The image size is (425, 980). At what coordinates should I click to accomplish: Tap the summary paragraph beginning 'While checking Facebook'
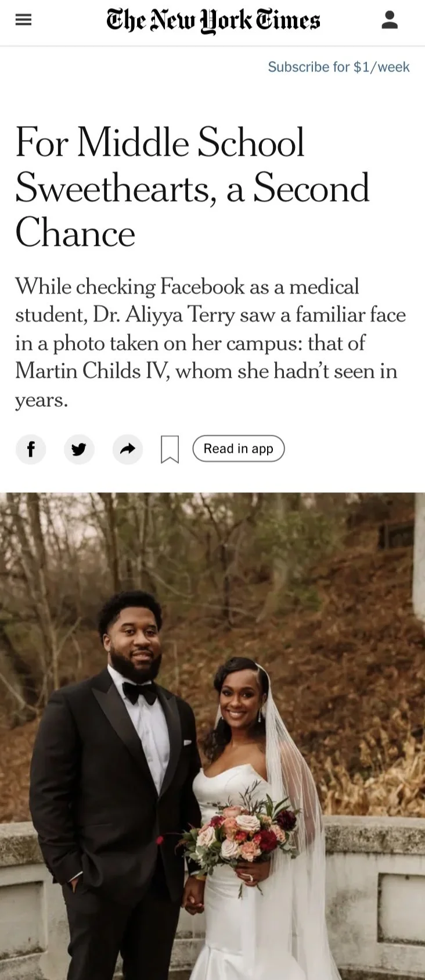tap(210, 343)
